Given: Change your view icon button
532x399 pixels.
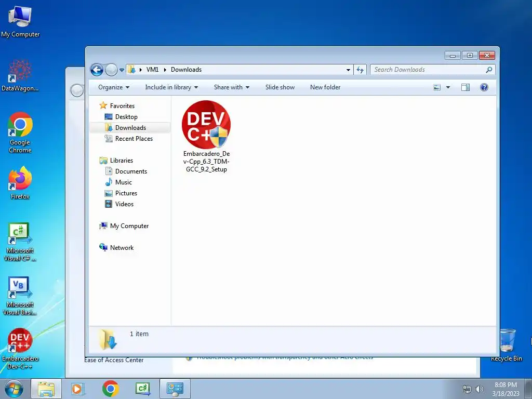Looking at the screenshot, I should (437, 87).
